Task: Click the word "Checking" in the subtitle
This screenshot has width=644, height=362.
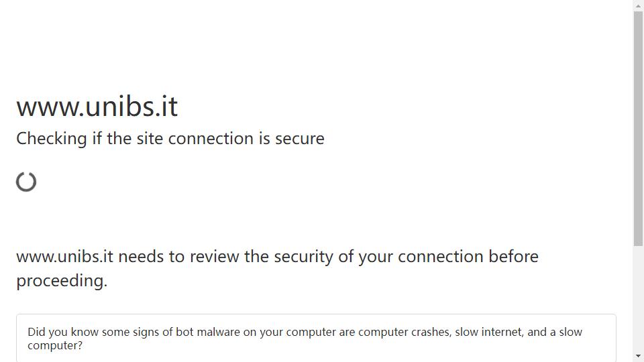Action: [x=52, y=139]
